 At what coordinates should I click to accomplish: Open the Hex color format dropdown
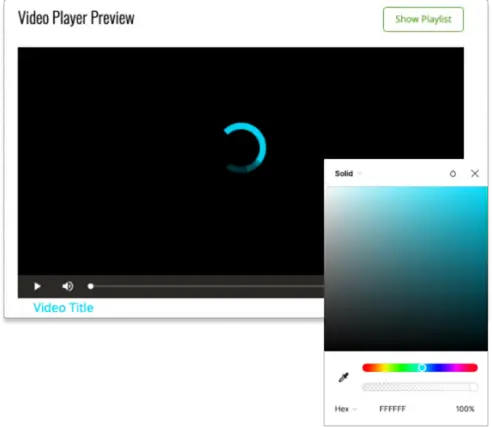(346, 409)
